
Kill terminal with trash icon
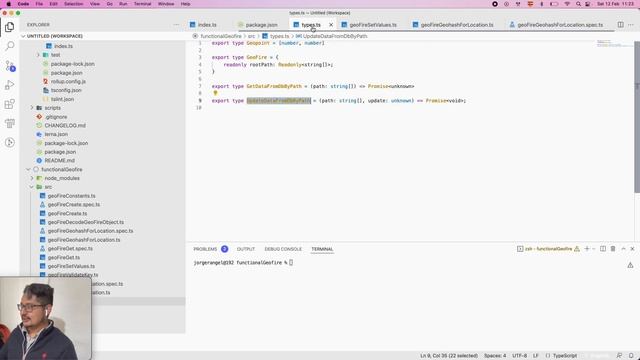pyautogui.click(x=613, y=249)
